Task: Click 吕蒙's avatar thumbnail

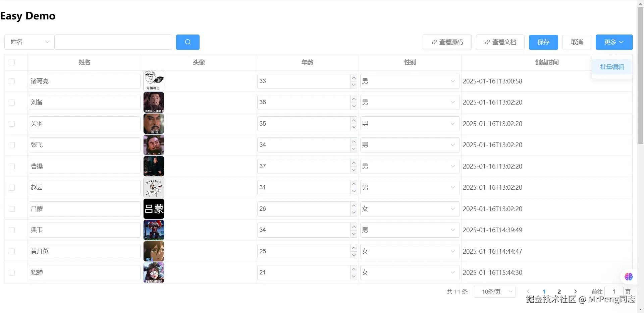Action: pyautogui.click(x=154, y=209)
